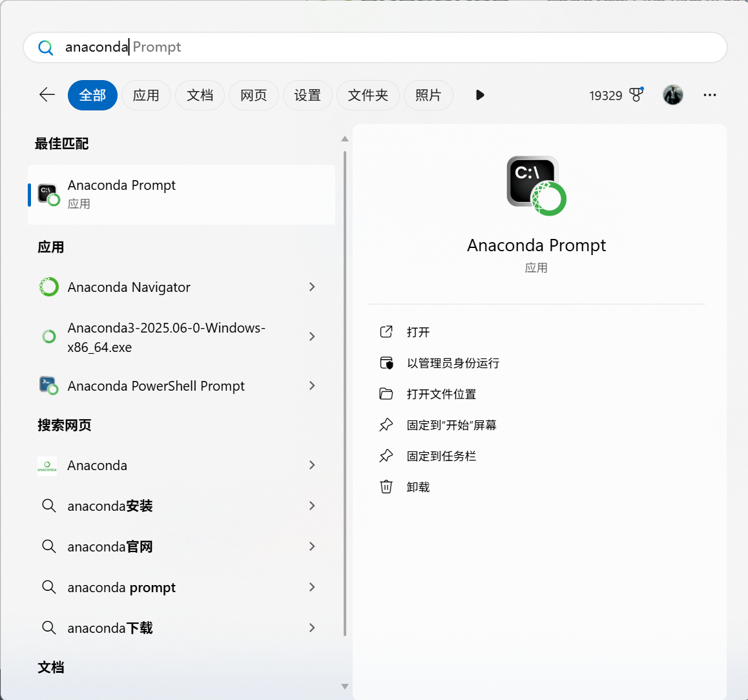The height and width of the screenshot is (700, 748).
Task: Expand the anaconda下载 suggestion chevron
Action: 312,628
